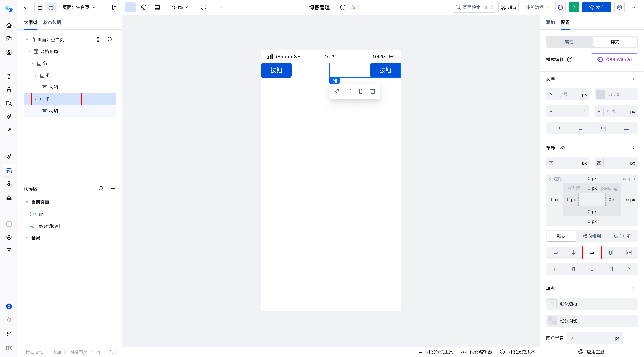Open 页面检索 search box
Viewport: 644px width, 357px height.
tap(474, 7)
